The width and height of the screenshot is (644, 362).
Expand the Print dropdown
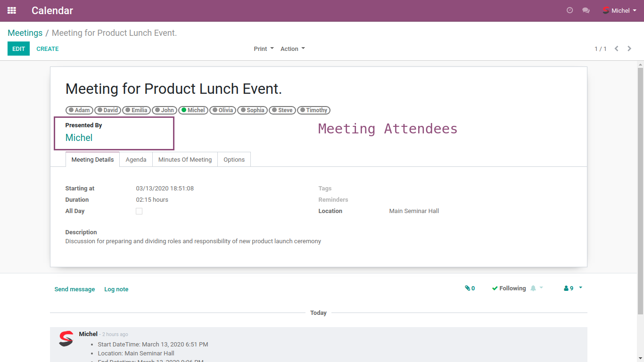point(264,49)
